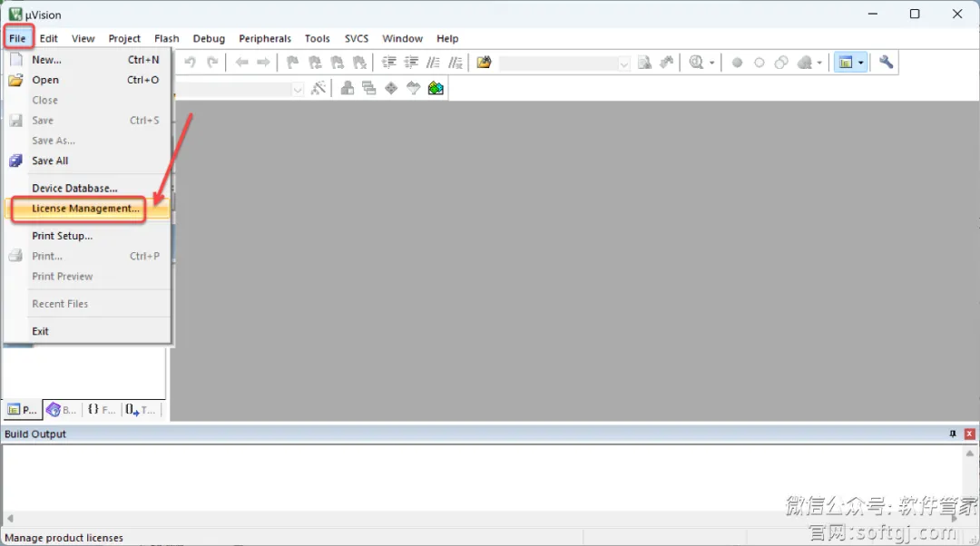Maximize the µVision window
Screen dimensions: 980x546
915,14
